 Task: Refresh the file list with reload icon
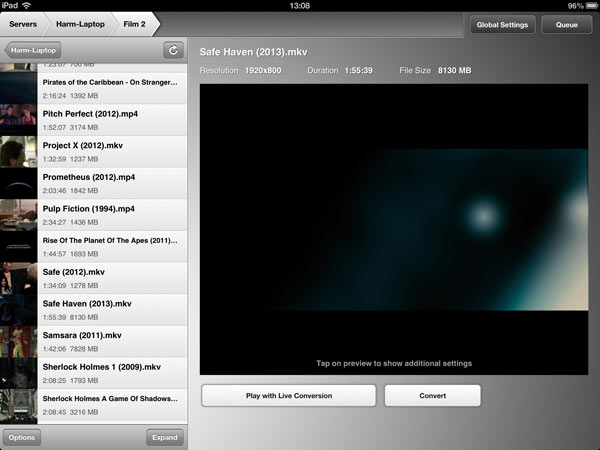(x=173, y=49)
